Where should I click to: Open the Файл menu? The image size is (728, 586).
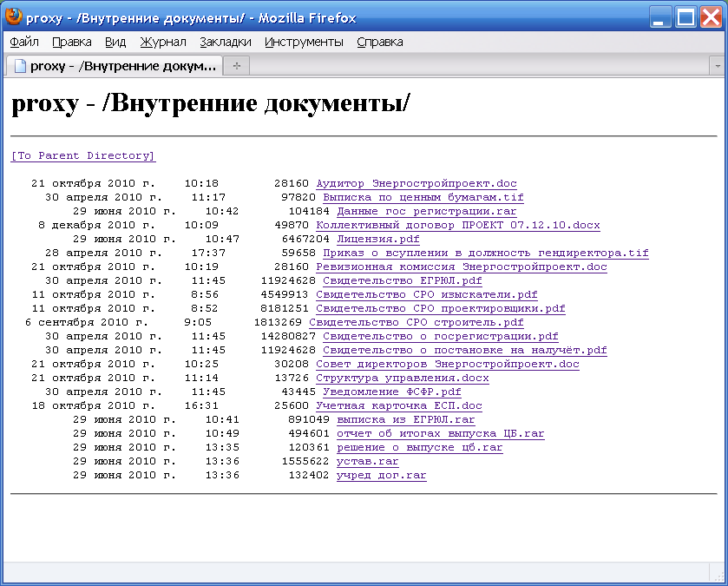[24, 43]
